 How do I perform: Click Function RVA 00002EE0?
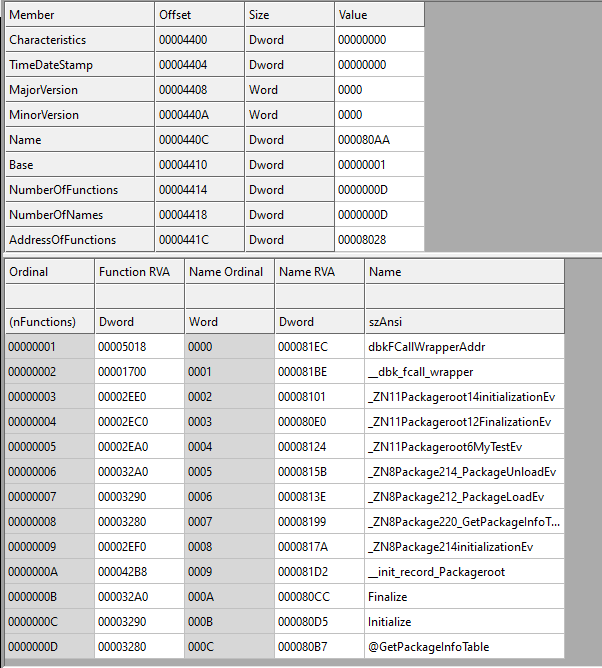pyautogui.click(x=140, y=397)
